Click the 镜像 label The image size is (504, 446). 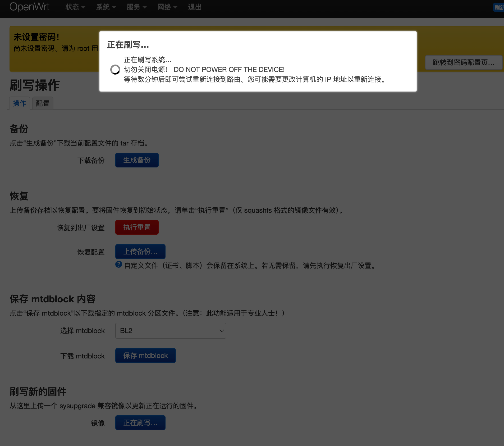(x=98, y=423)
